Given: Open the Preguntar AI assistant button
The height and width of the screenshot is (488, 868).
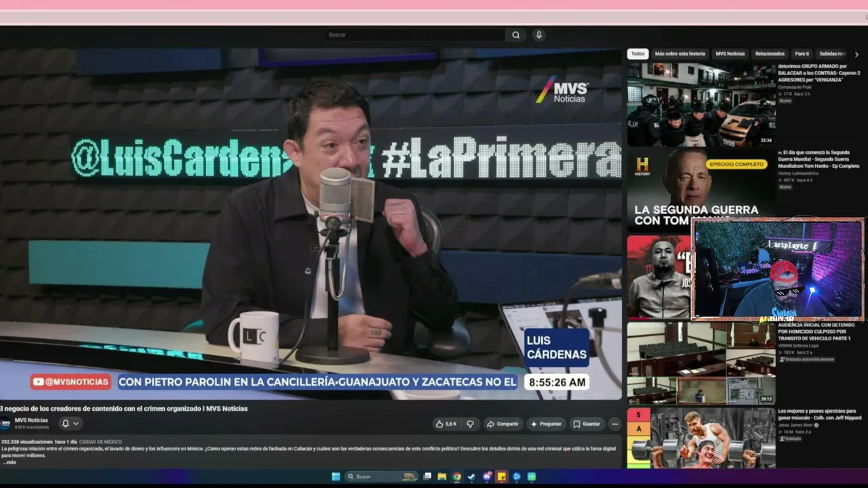Looking at the screenshot, I should pos(547,424).
